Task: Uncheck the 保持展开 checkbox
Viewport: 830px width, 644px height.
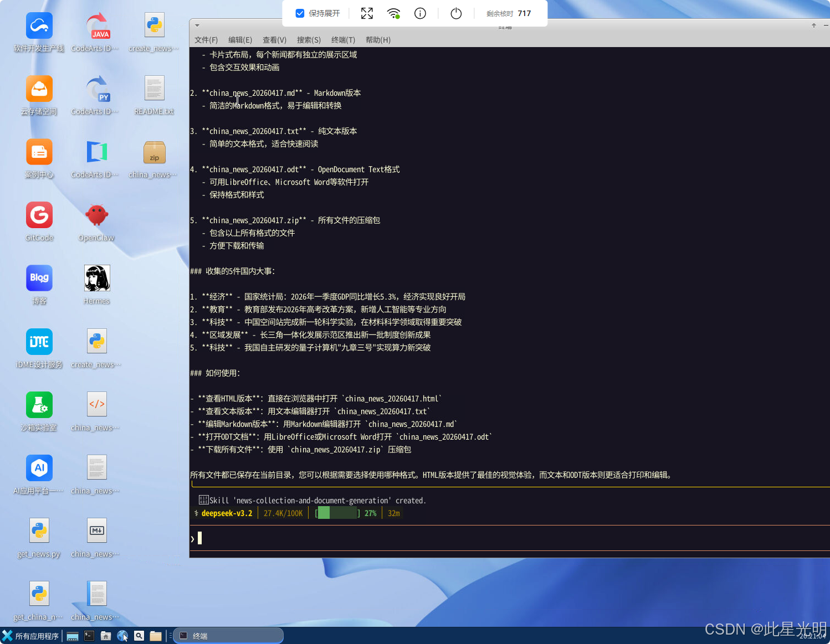Action: pyautogui.click(x=300, y=13)
